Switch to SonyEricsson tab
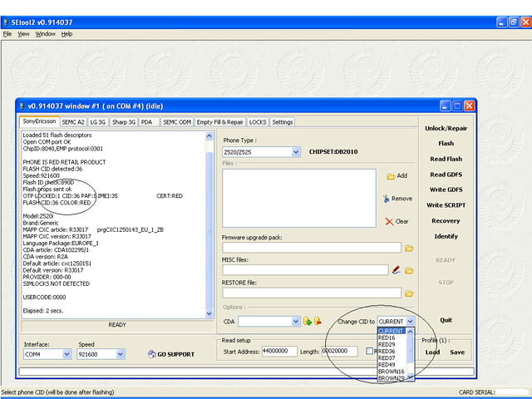This screenshot has width=532, height=399. (x=39, y=121)
